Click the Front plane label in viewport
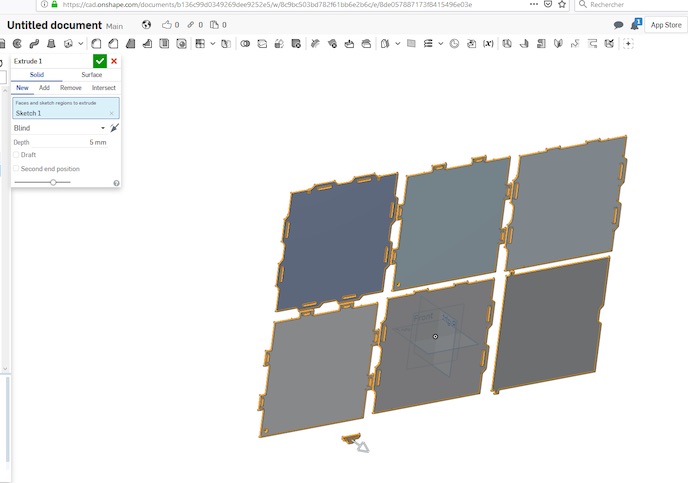Screen dimensions: 688x483 pyautogui.click(x=423, y=317)
